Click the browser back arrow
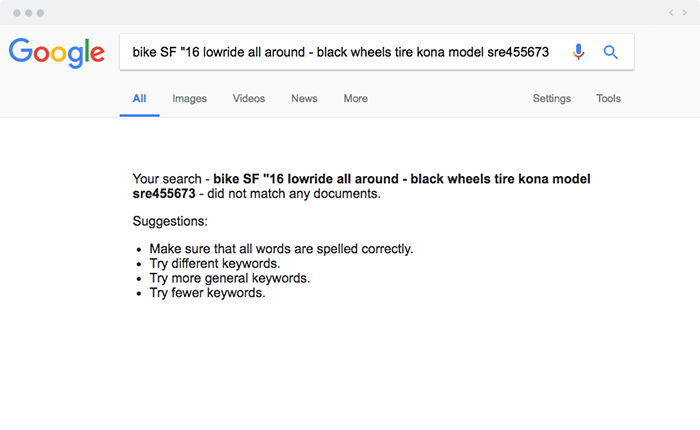Image resolution: width=700 pixels, height=430 pixels. coord(671,13)
